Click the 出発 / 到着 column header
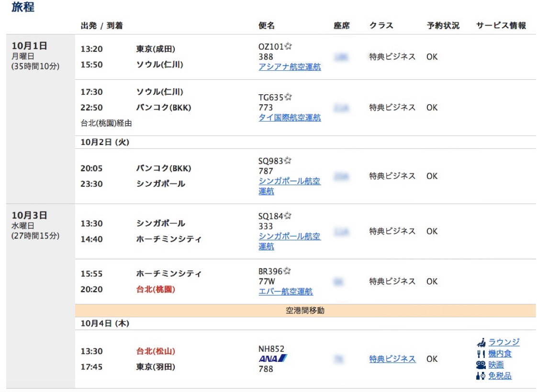This screenshot has height=392, width=537. click(102, 26)
